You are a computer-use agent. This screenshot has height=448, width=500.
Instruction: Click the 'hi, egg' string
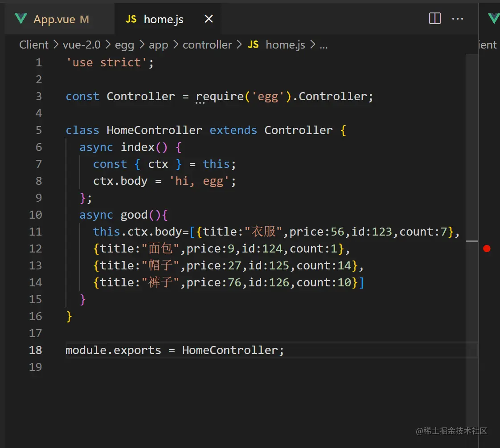(x=199, y=181)
